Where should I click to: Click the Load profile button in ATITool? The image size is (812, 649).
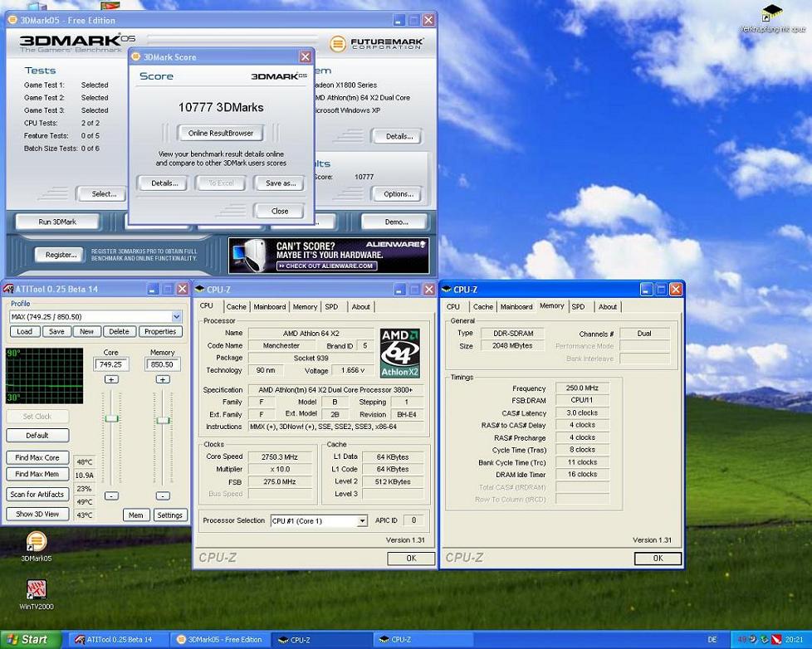pyautogui.click(x=24, y=331)
